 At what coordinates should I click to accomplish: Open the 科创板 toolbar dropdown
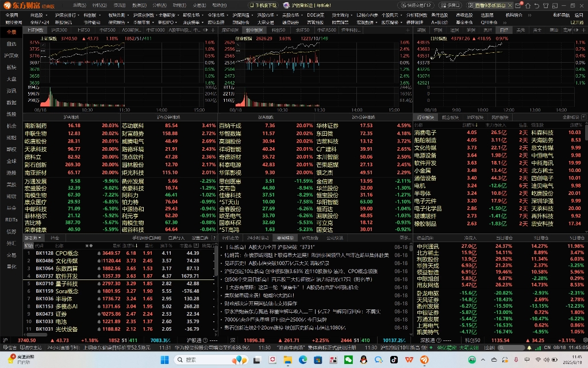92,15
